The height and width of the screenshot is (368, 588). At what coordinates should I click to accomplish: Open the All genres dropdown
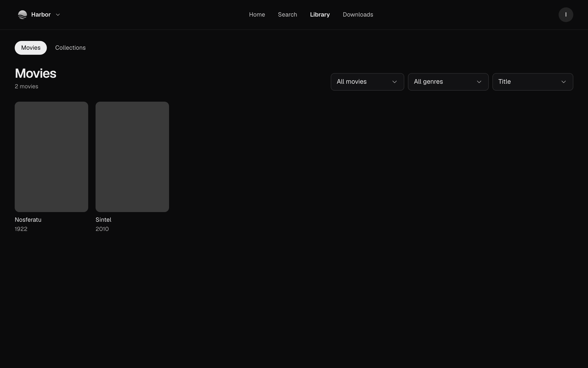point(448,82)
